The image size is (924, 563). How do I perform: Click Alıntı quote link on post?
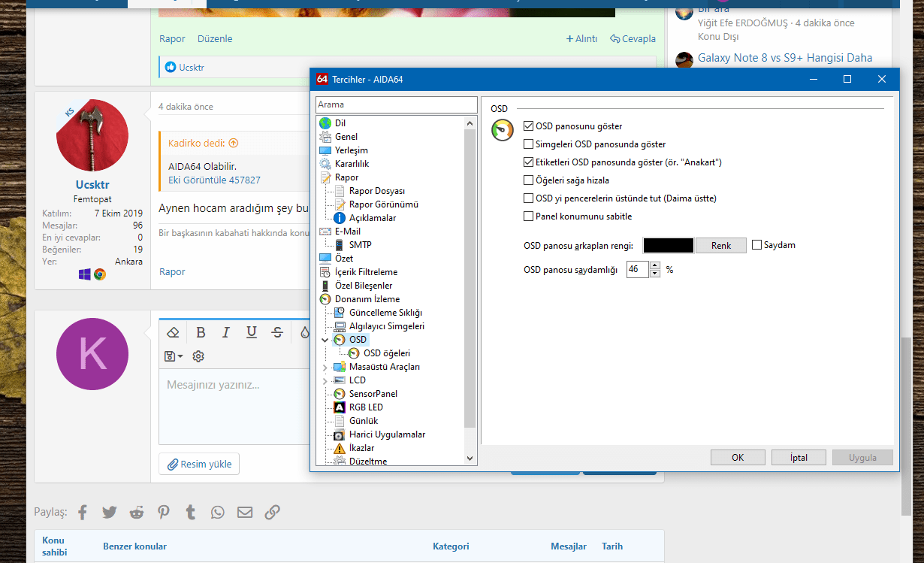[581, 39]
